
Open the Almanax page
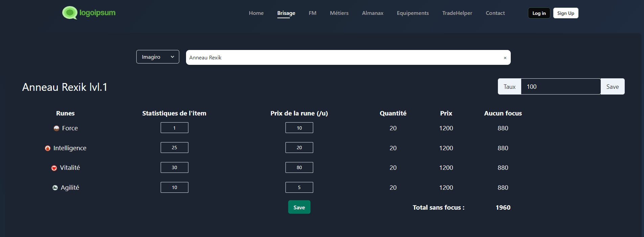pos(372,13)
